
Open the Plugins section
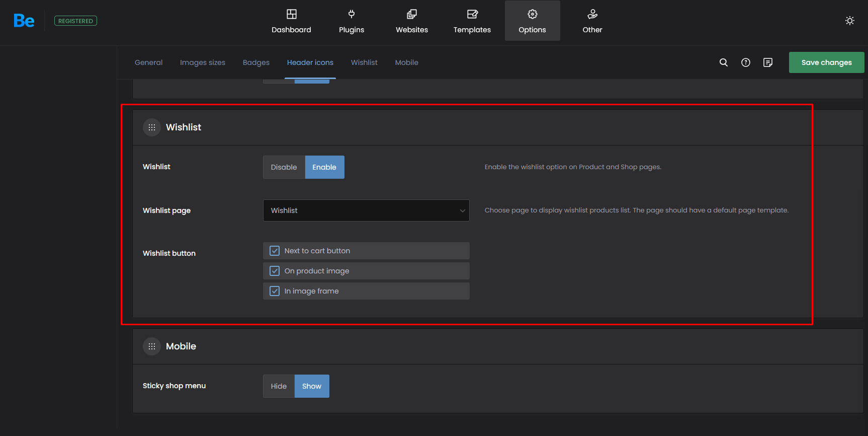352,21
